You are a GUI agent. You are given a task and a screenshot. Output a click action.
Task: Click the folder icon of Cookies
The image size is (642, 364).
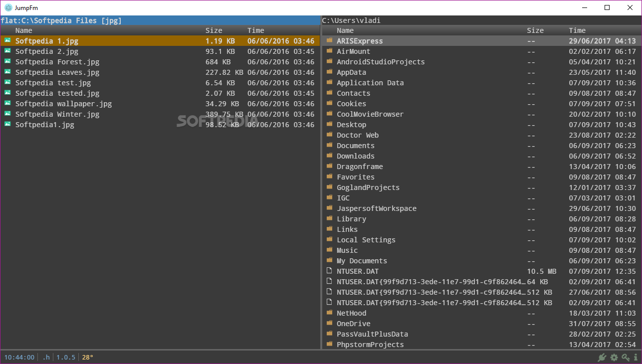329,103
